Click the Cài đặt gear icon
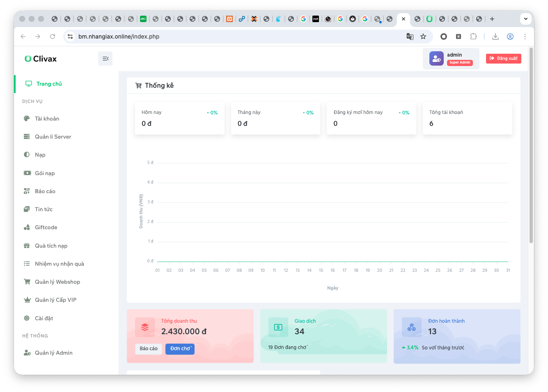 (27, 318)
